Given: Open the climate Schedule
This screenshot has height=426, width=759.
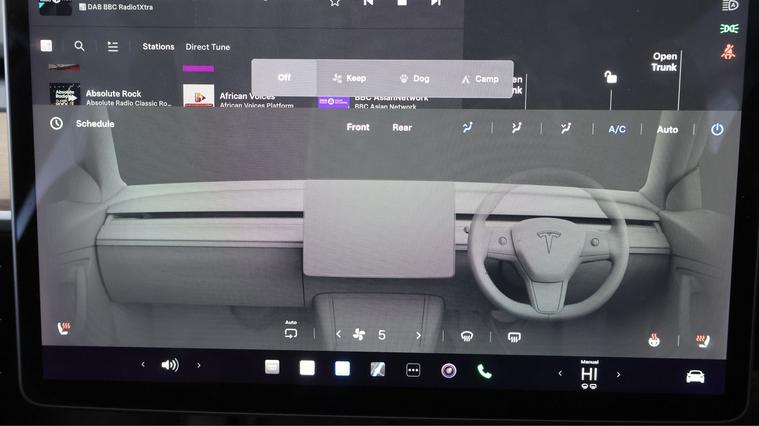Looking at the screenshot, I should pos(84,124).
